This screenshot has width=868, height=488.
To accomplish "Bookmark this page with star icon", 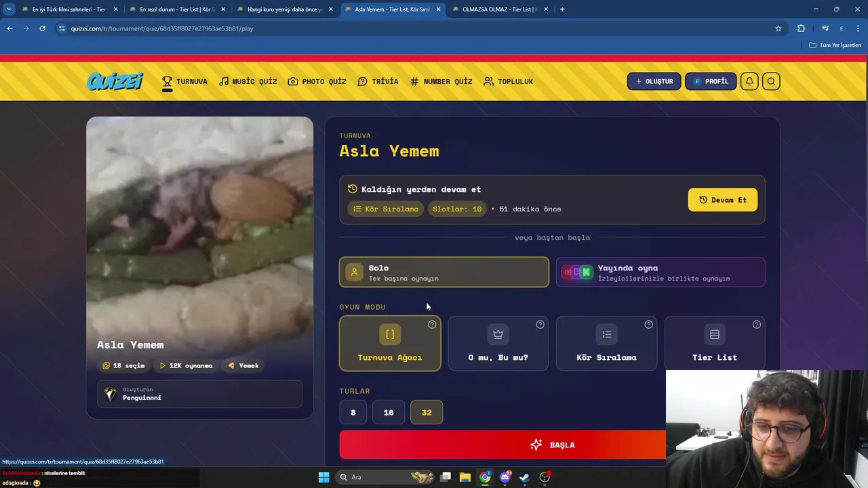I will coord(778,28).
